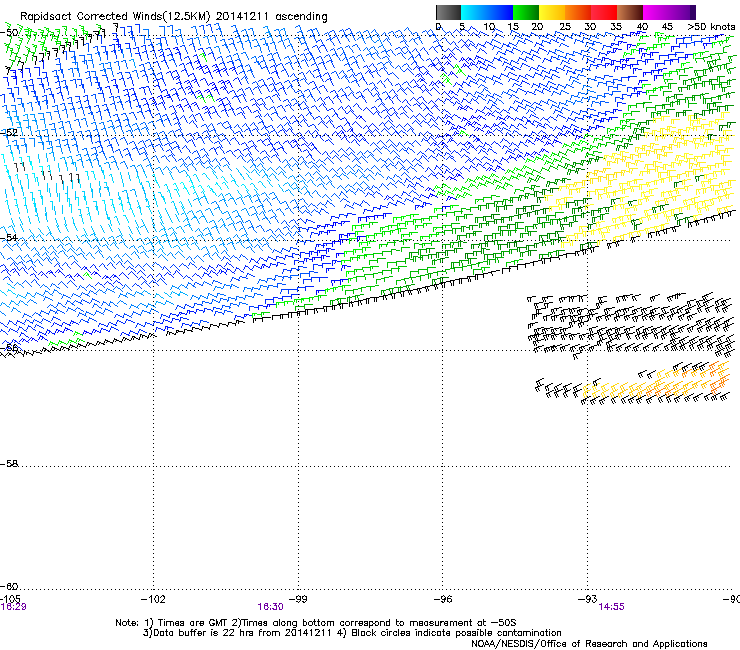The width and height of the screenshot is (740, 650).
Task: Click the 'NOAA/NESDIS/Office of Research and Applications' credit
Action: [x=589, y=644]
